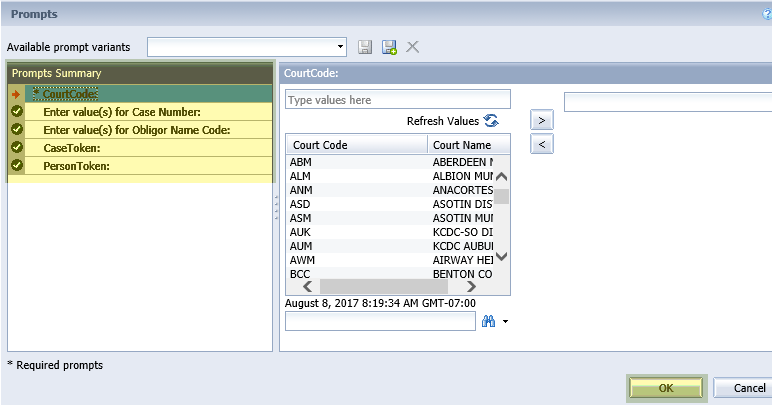Click the list scroll down arrow
The image size is (772, 405).
point(501,256)
